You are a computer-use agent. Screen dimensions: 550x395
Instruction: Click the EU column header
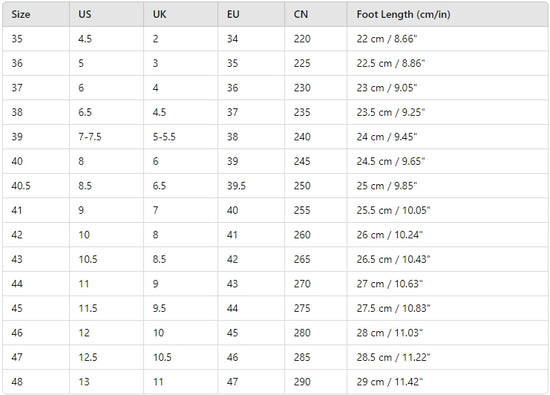click(x=251, y=14)
